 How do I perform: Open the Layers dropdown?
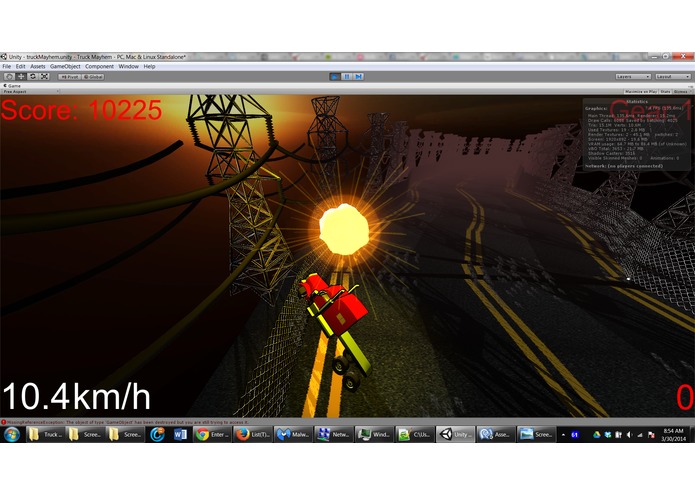click(x=633, y=77)
